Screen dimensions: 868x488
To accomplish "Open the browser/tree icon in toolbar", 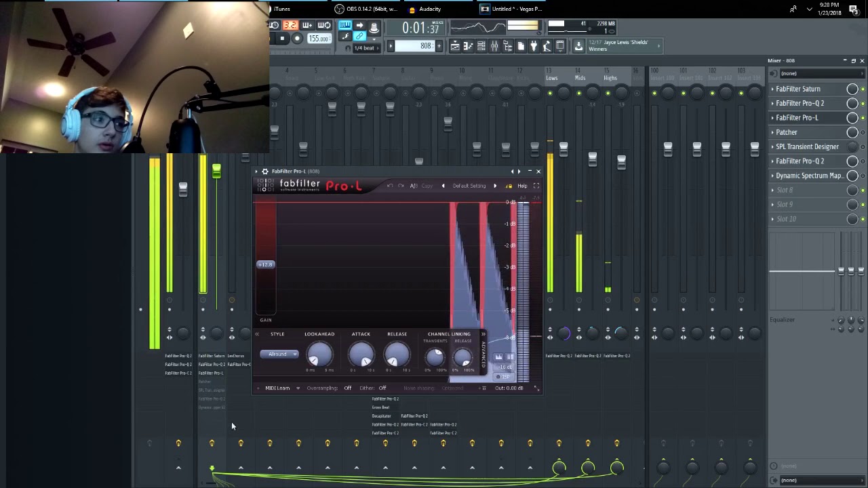I will tap(508, 46).
